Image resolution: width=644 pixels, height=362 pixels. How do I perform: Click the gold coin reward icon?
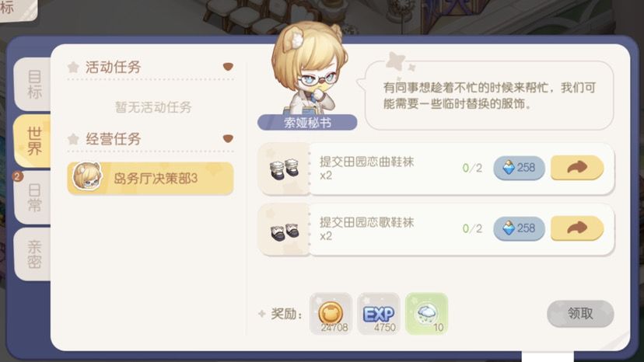(x=331, y=314)
